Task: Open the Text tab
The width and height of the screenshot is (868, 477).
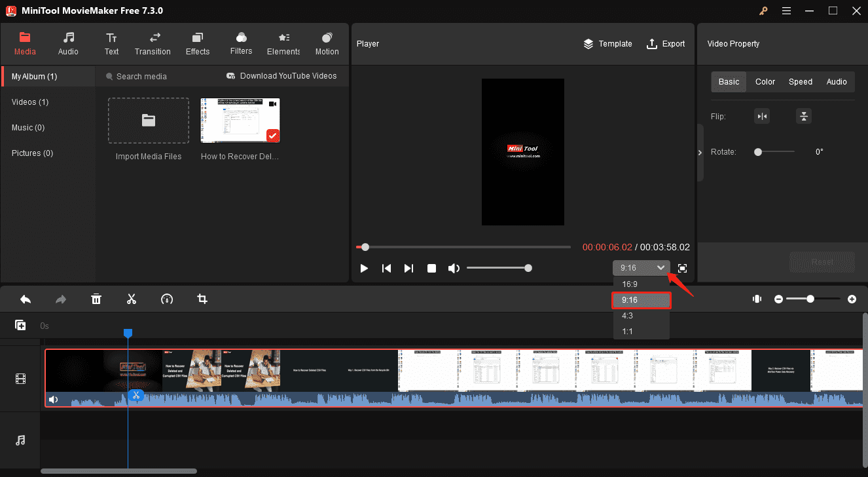Action: [112, 44]
